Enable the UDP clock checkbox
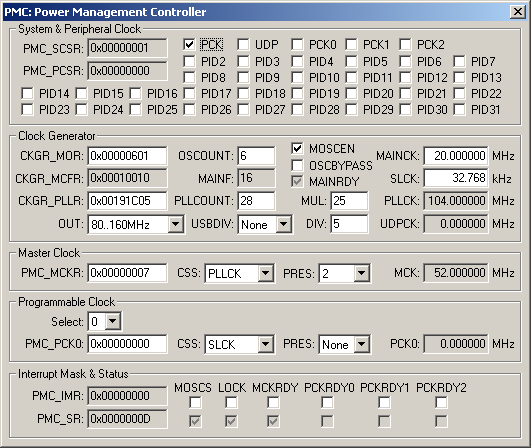The image size is (531, 448). (x=243, y=44)
